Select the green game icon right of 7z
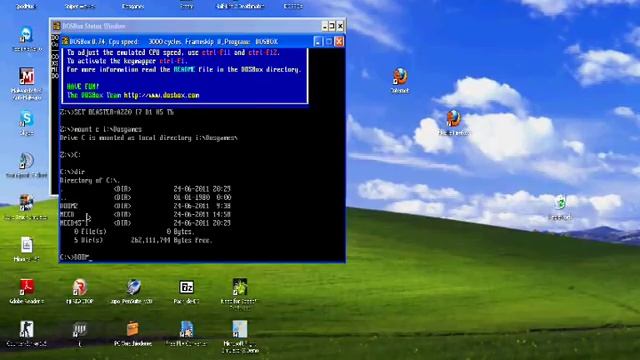 tap(240, 287)
